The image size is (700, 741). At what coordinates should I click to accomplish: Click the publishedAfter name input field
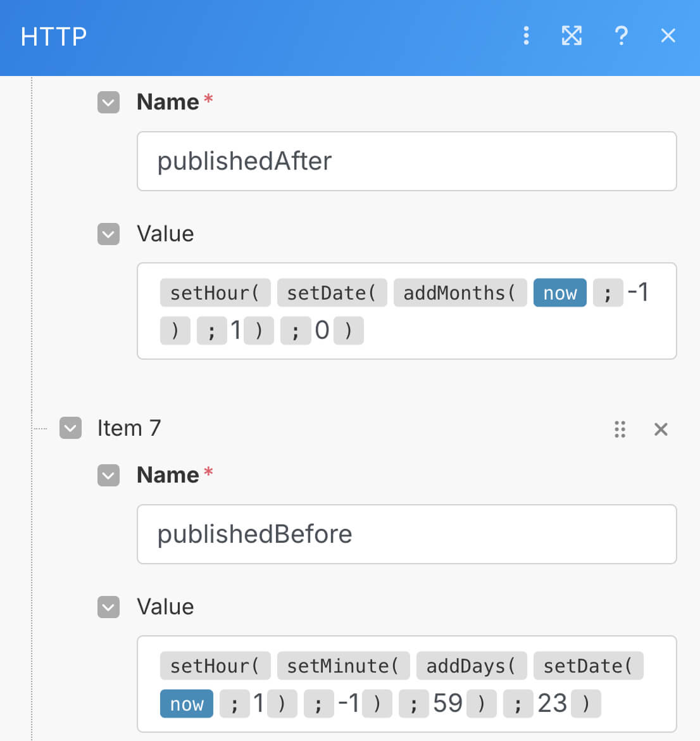point(407,161)
